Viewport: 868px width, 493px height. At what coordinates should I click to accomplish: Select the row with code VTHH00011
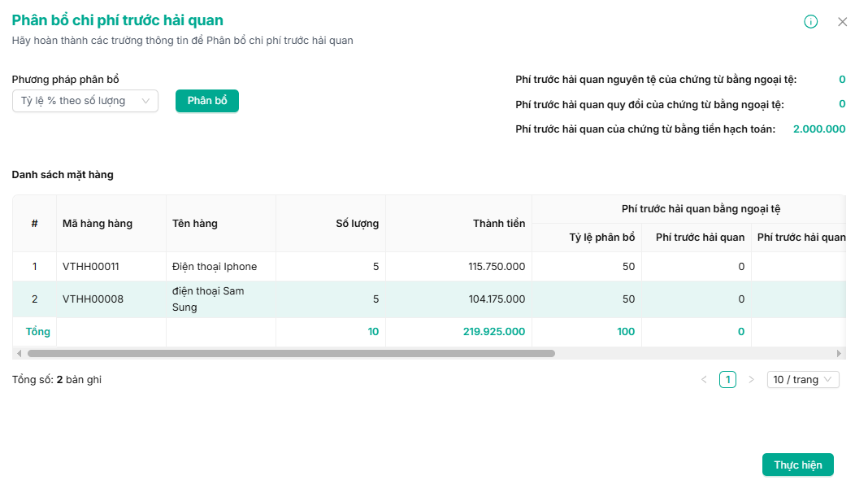point(91,266)
